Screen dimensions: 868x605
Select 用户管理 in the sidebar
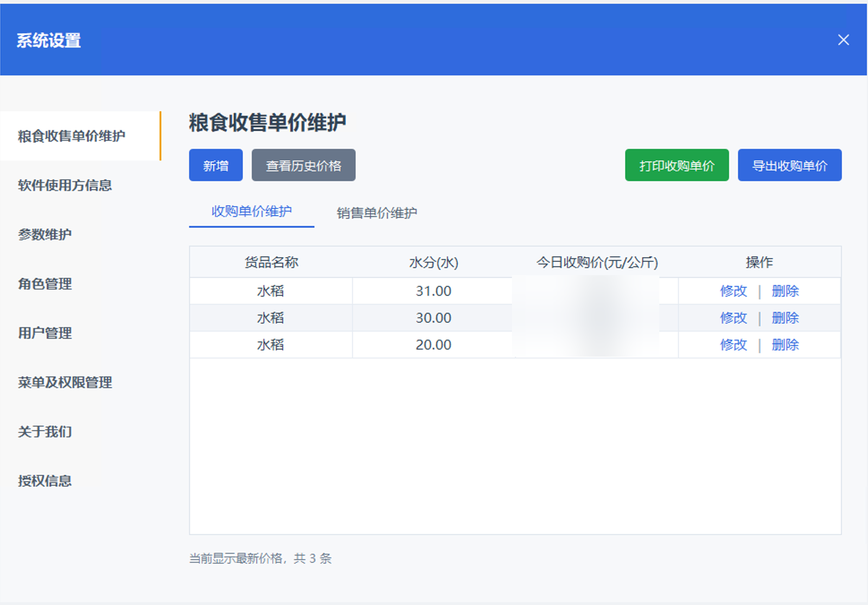[45, 333]
